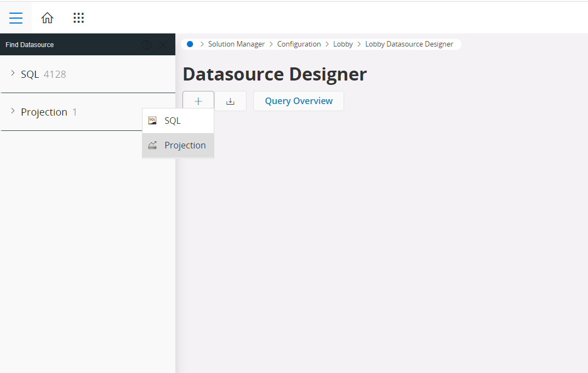Viewport: 588px width, 373px height.
Task: Click the blue dot at breadcrumb start
Action: 190,44
